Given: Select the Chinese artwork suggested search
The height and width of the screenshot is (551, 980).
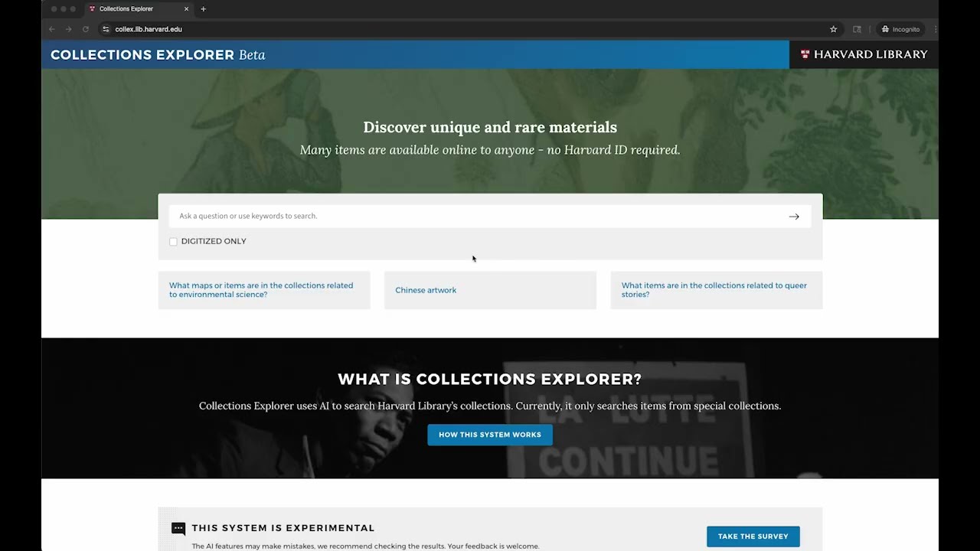Looking at the screenshot, I should [x=490, y=290].
